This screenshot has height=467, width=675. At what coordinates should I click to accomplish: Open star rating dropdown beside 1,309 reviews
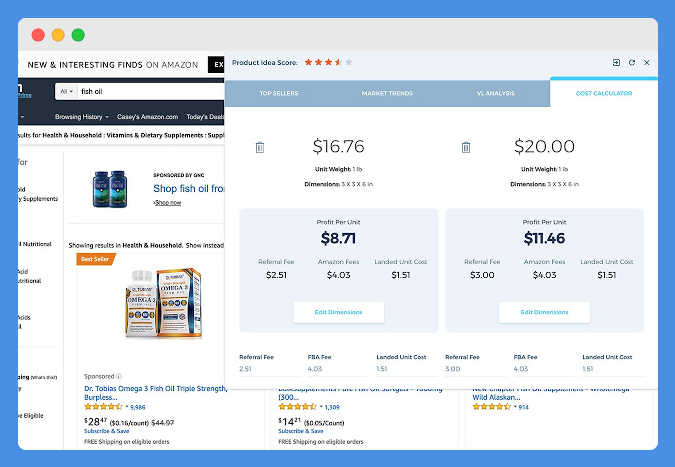[x=321, y=407]
